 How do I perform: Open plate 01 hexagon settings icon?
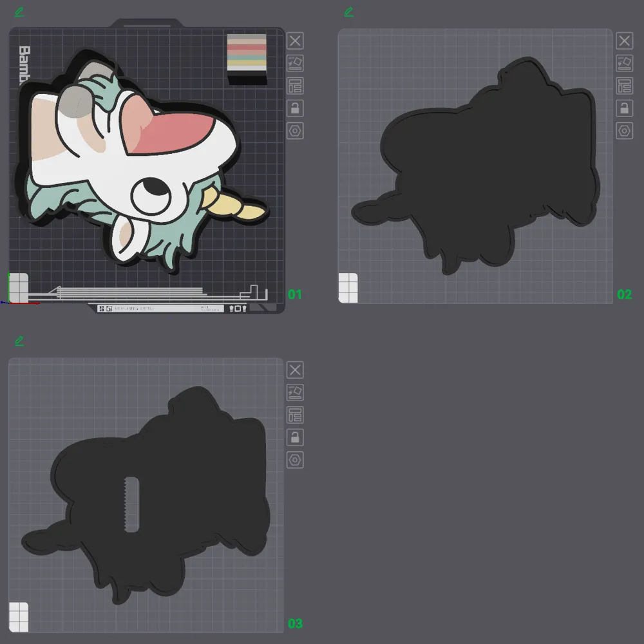[295, 131]
